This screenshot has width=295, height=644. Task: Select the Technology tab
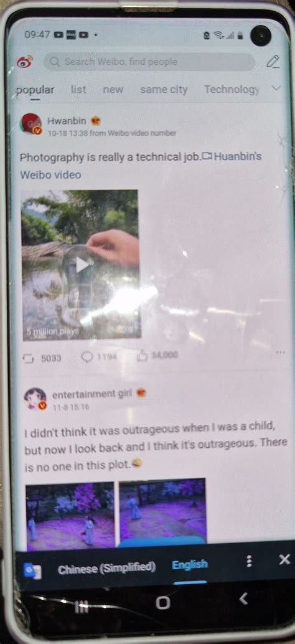(x=232, y=89)
